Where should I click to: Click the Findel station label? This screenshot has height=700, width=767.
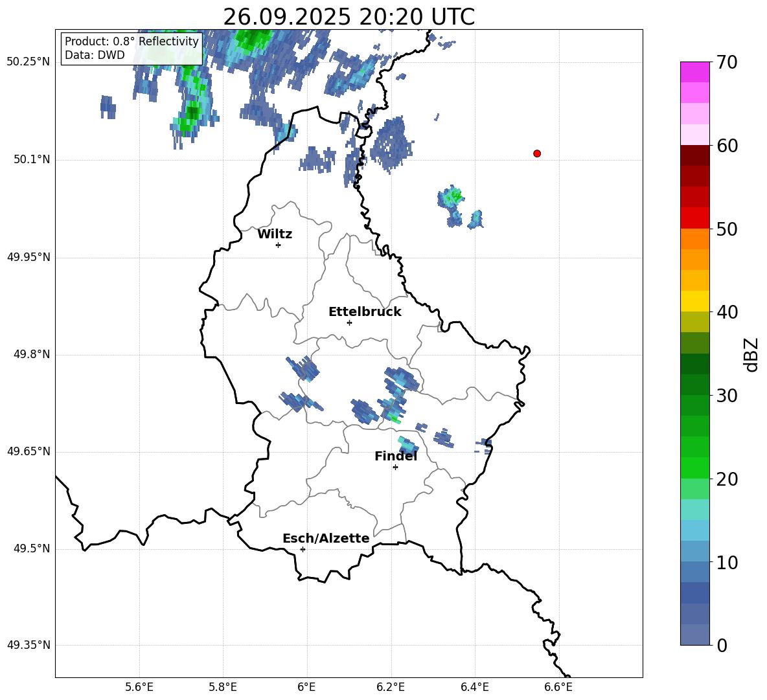(396, 456)
